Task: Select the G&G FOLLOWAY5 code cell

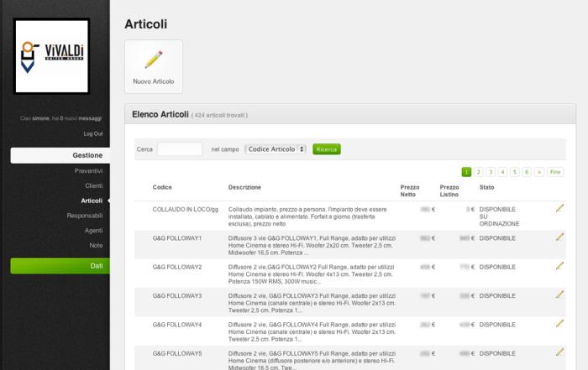Action: (177, 353)
